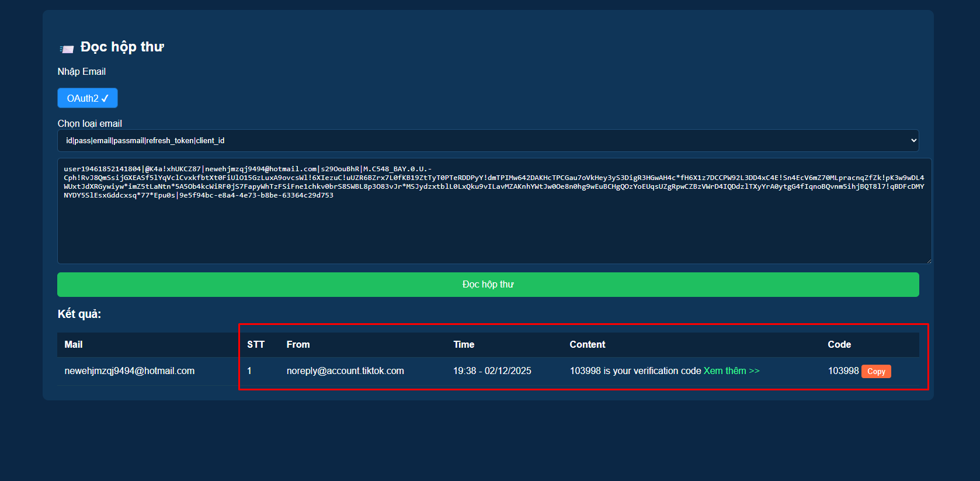Screen dimensions: 980x481
Task: Toggle the OAuth2 option button
Action: coord(88,98)
